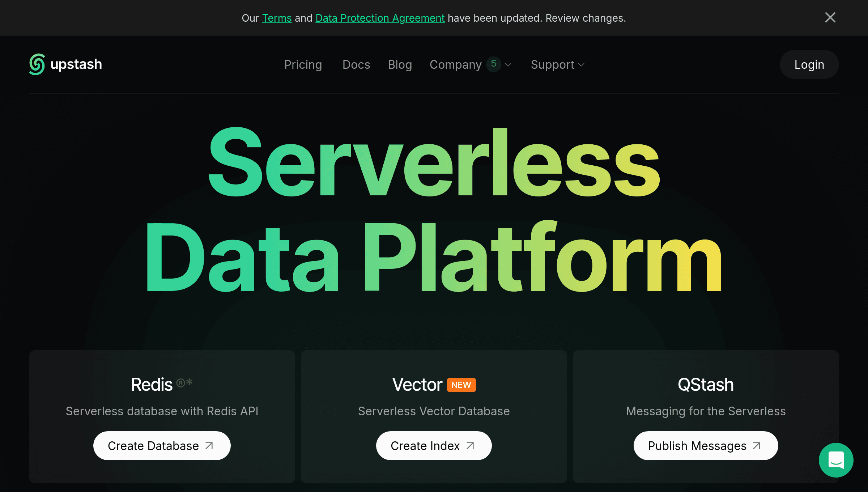Click Publish Messages button for QStash
Screen dimensions: 868x492
tap(705, 445)
